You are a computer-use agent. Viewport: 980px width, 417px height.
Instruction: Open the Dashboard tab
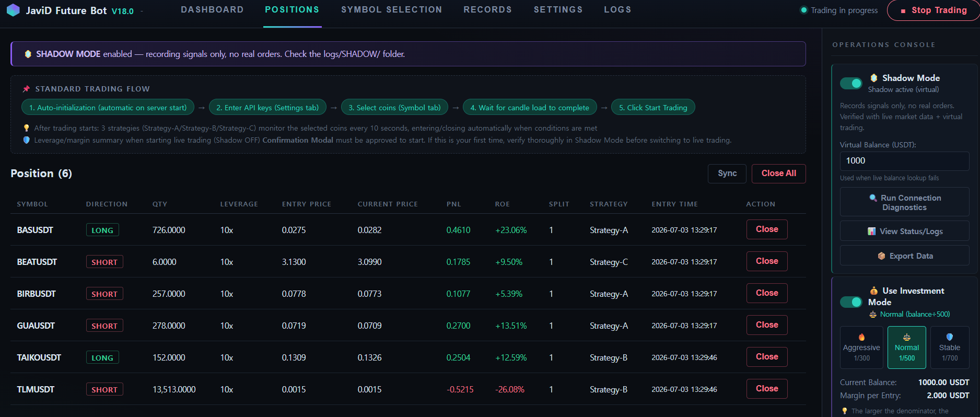[x=212, y=10]
